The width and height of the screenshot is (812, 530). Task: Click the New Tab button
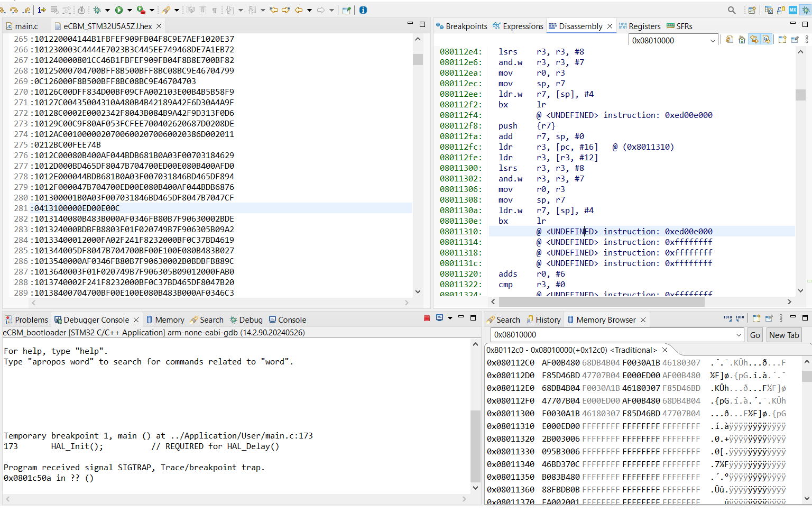pos(784,335)
